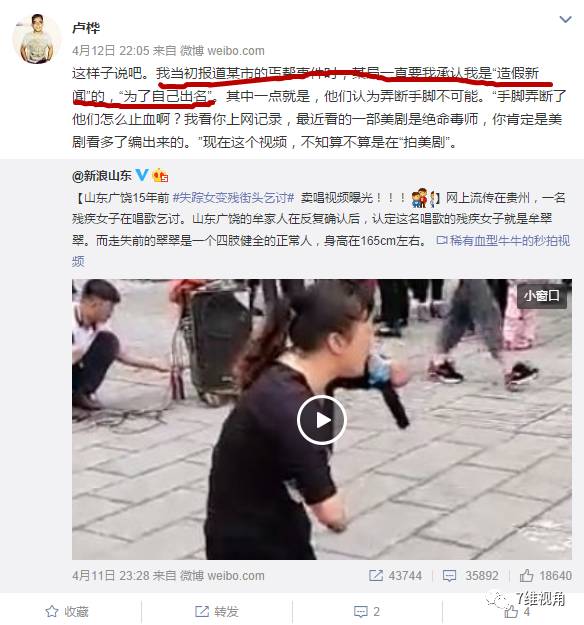This screenshot has height=625, width=584.
Task: Open 卢桦's profile avatar
Action: 37,39
